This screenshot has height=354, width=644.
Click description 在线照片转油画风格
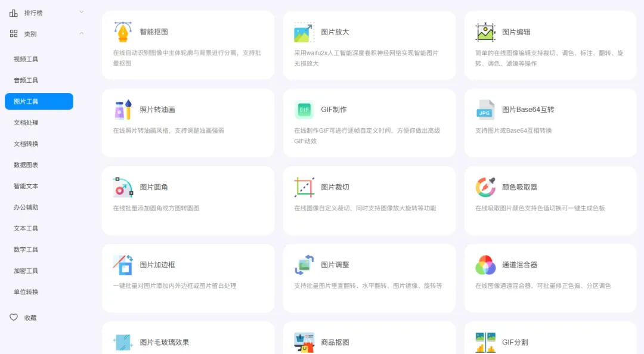pos(168,131)
